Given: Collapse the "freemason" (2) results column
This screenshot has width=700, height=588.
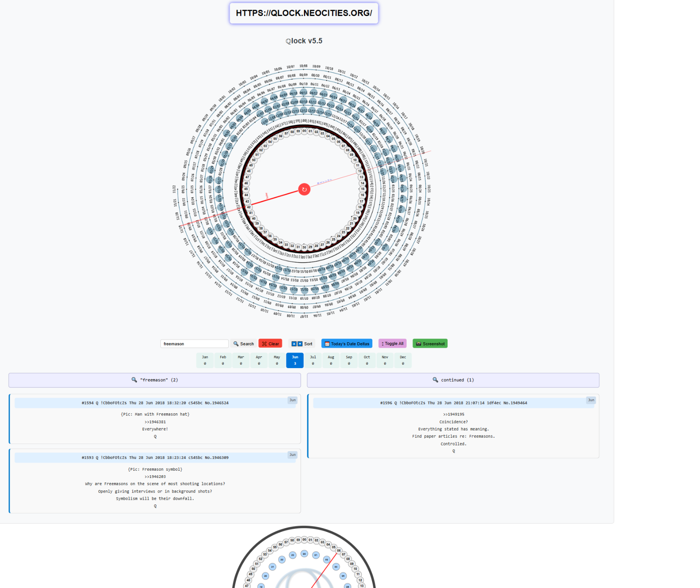Looking at the screenshot, I should [x=155, y=380].
